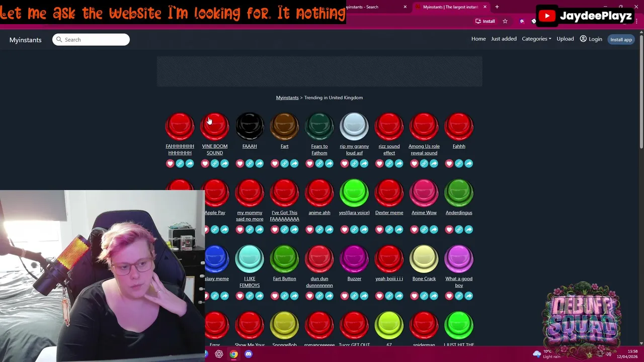Expand the Categories dropdown menu
Image resolution: width=644 pixels, height=362 pixels.
point(536,39)
